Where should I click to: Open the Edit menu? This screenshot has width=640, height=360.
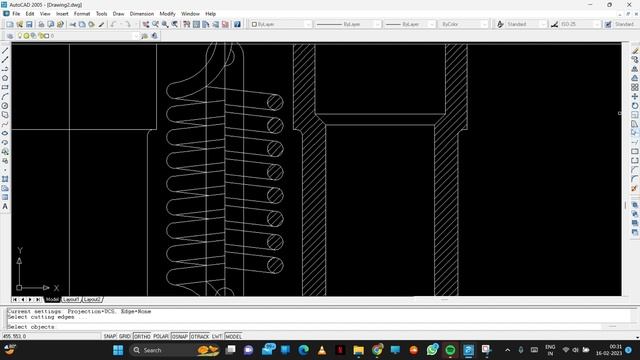(30, 14)
